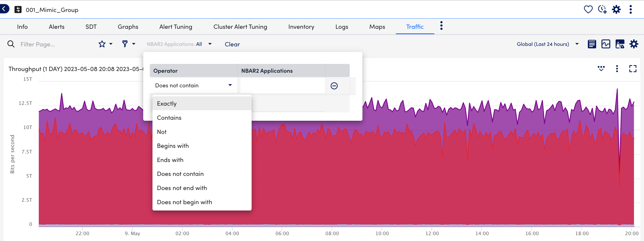This screenshot has width=644, height=241.
Task: Add group to favorites with heart icon
Action: tap(588, 10)
